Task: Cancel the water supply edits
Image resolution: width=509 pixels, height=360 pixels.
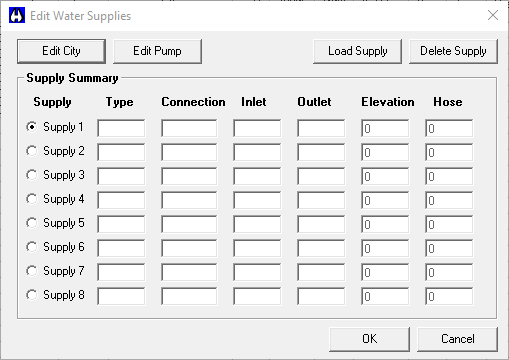Action: tap(457, 339)
